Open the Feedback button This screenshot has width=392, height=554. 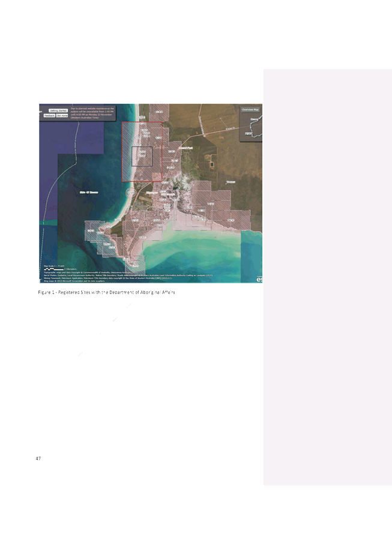(49, 115)
